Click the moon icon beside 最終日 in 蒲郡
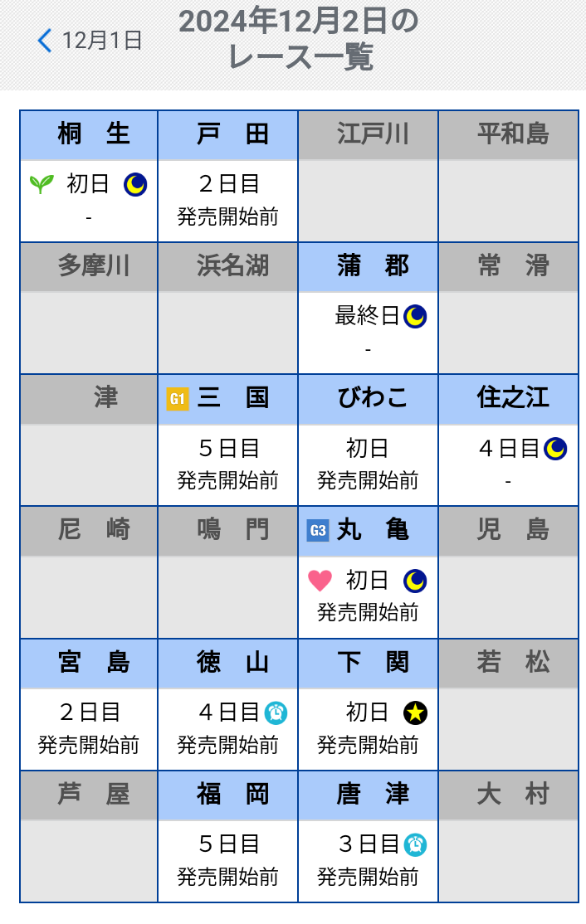This screenshot has width=586, height=924. [415, 316]
